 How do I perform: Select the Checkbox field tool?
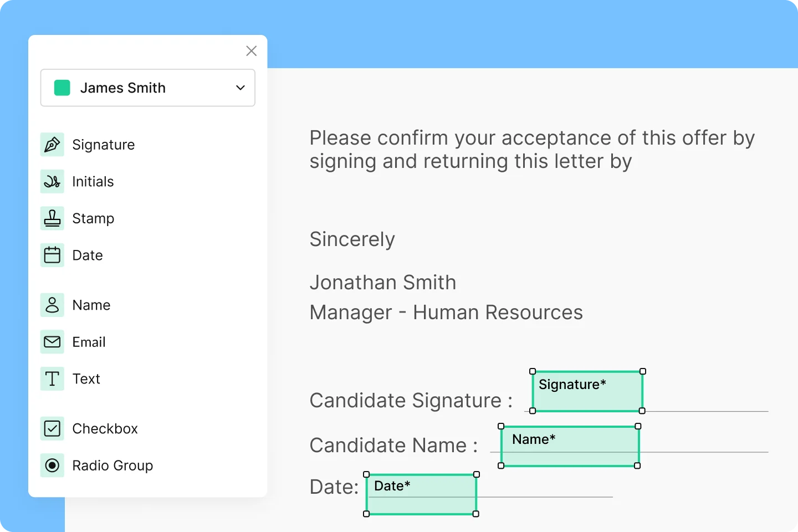coord(105,428)
